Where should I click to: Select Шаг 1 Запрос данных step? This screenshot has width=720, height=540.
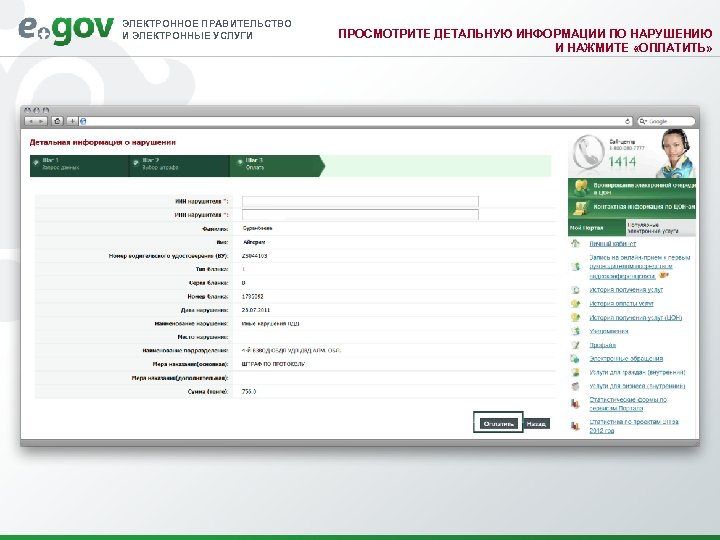click(79, 164)
